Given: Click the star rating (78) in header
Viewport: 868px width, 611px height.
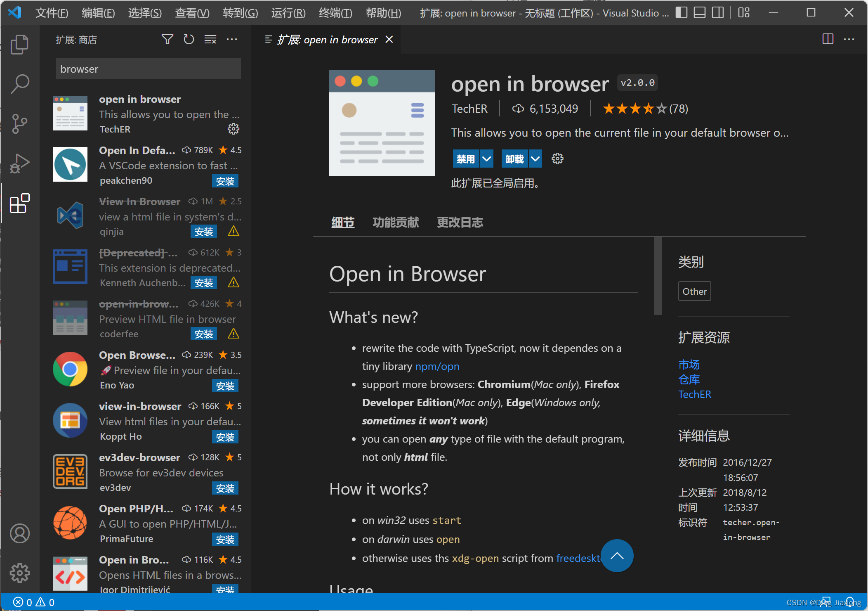Looking at the screenshot, I should click(645, 109).
